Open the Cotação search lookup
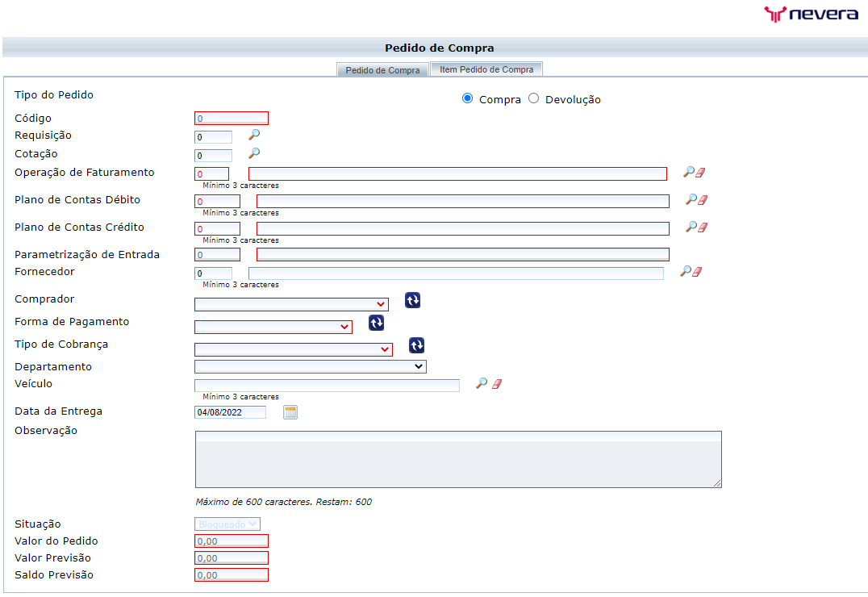The width and height of the screenshot is (868, 597). click(x=253, y=153)
